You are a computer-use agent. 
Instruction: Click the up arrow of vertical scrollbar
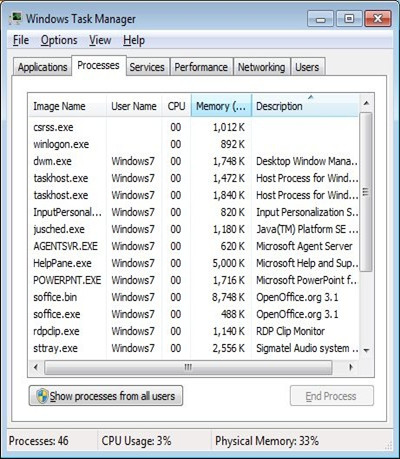pos(366,103)
